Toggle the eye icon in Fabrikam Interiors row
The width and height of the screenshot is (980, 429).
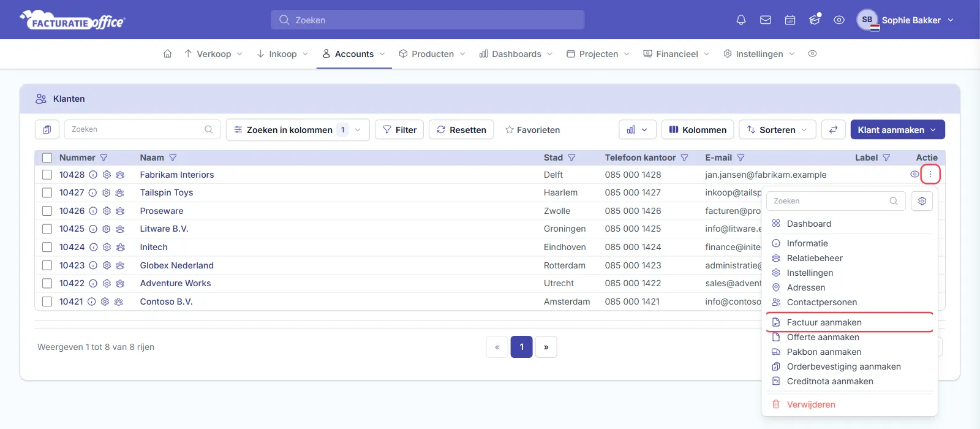point(914,175)
